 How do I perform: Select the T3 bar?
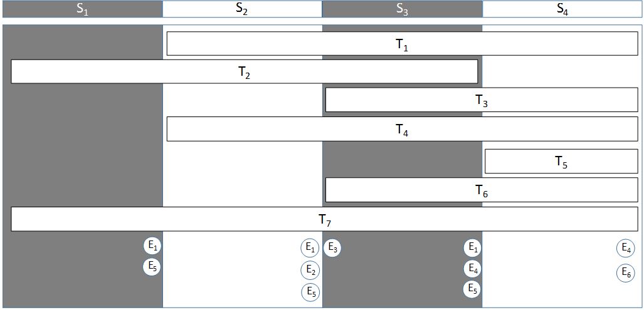coord(481,100)
